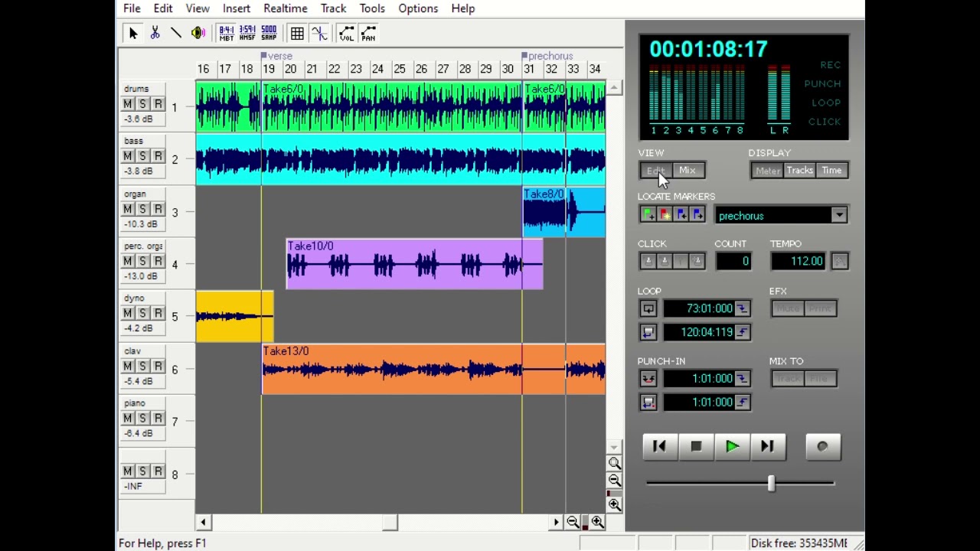Viewport: 980px width, 551px height.
Task: Skip to end of song
Action: click(767, 447)
